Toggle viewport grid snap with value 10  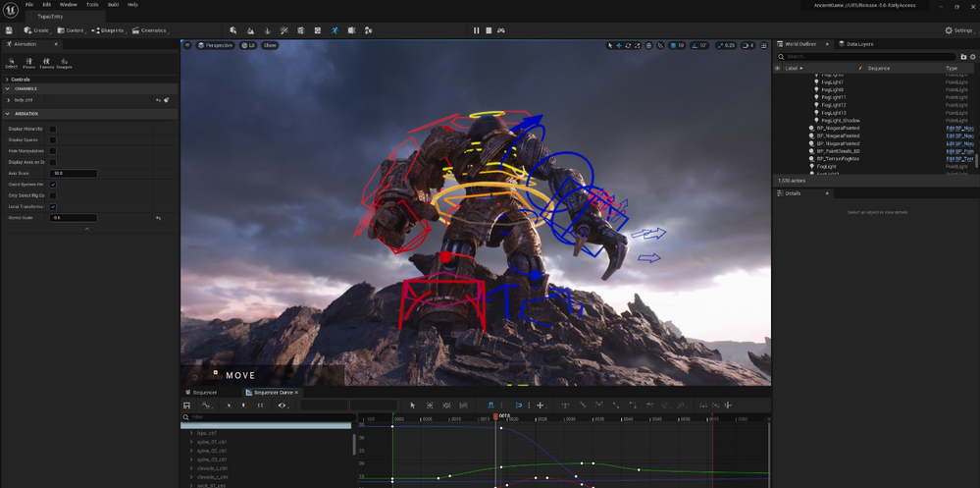click(678, 45)
